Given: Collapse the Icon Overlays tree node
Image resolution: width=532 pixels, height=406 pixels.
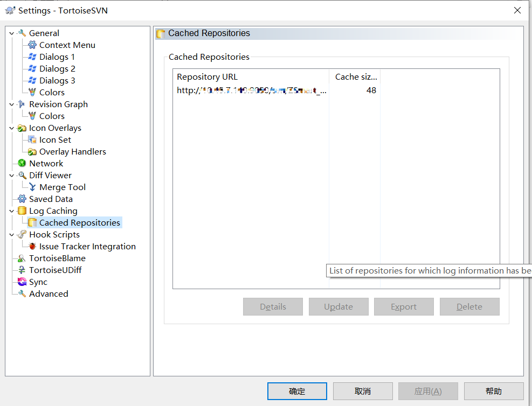Looking at the screenshot, I should [11, 128].
